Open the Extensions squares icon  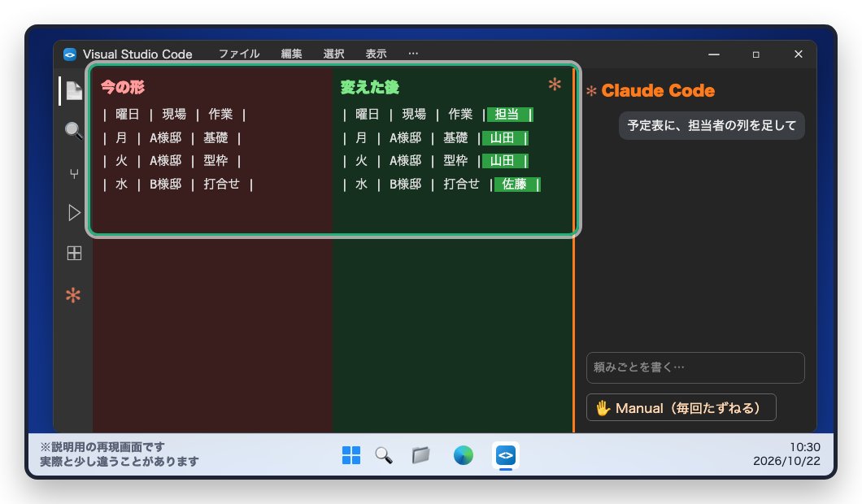74,253
